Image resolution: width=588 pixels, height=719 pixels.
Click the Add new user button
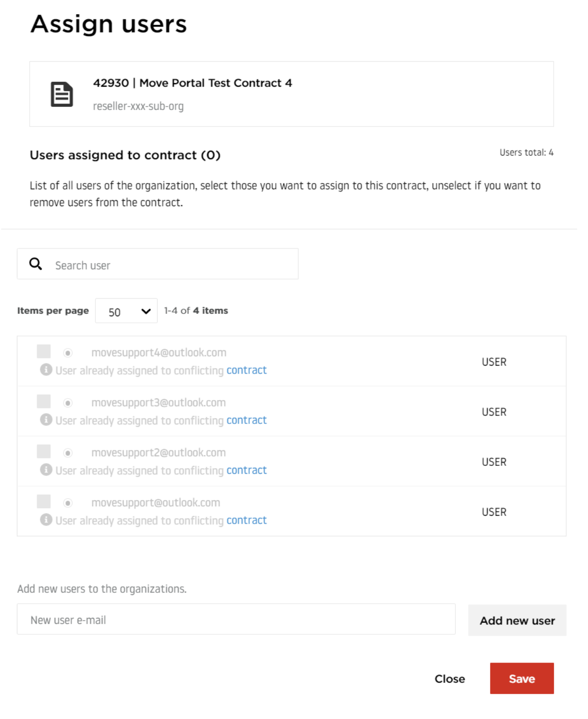(517, 621)
